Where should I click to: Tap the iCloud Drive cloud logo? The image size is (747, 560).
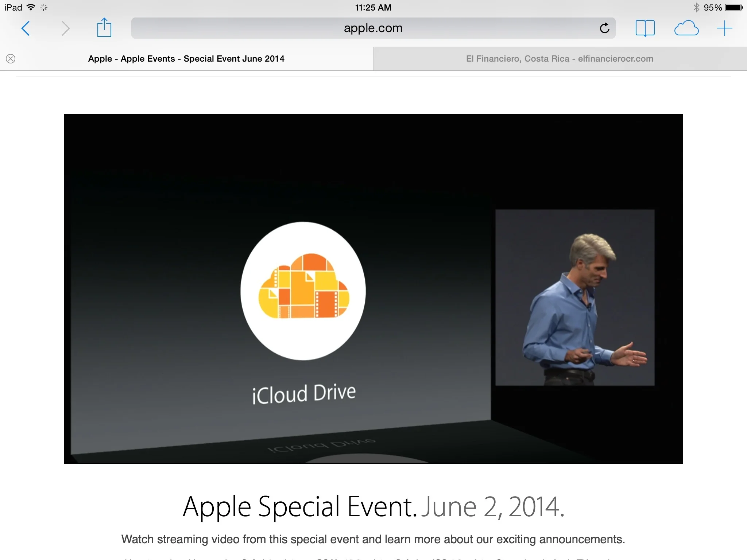303,291
